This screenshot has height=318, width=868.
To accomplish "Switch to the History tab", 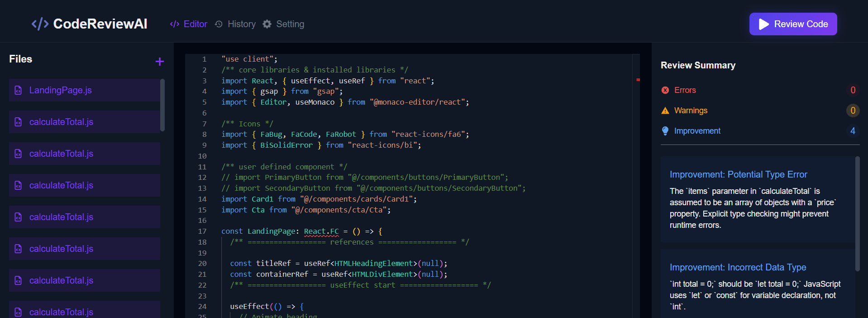I will pyautogui.click(x=241, y=24).
